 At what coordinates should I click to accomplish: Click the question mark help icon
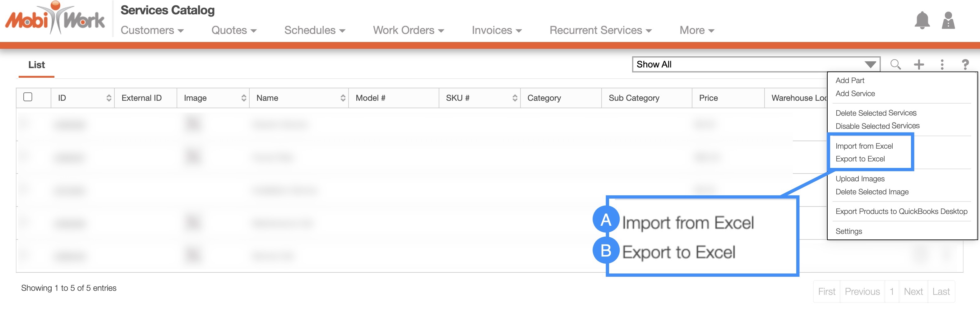(x=965, y=64)
